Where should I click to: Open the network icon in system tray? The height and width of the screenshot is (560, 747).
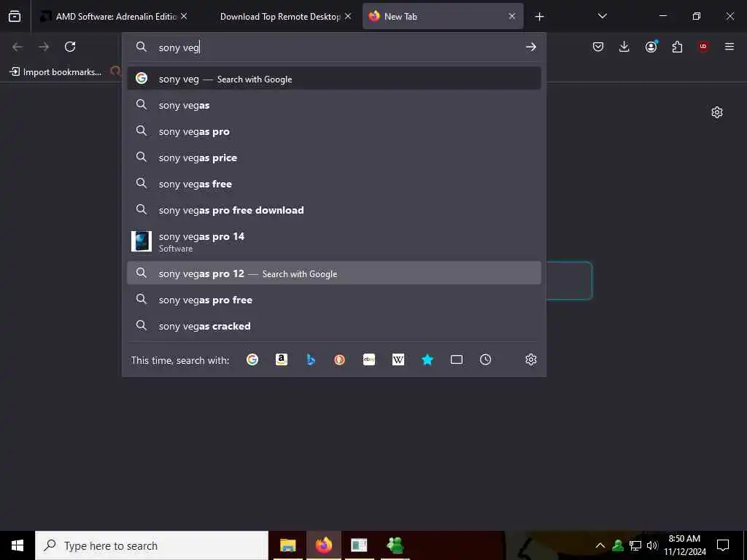click(x=635, y=545)
